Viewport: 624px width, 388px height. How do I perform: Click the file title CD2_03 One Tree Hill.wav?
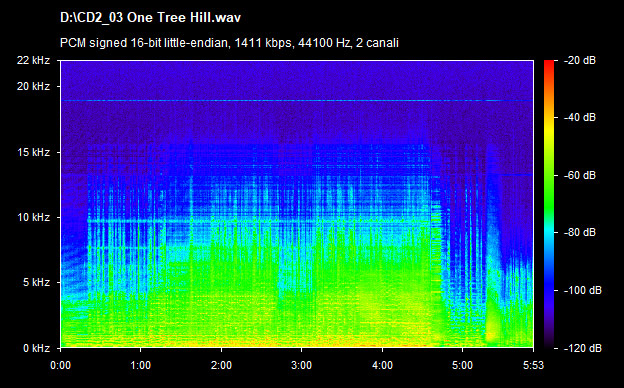tap(150, 18)
